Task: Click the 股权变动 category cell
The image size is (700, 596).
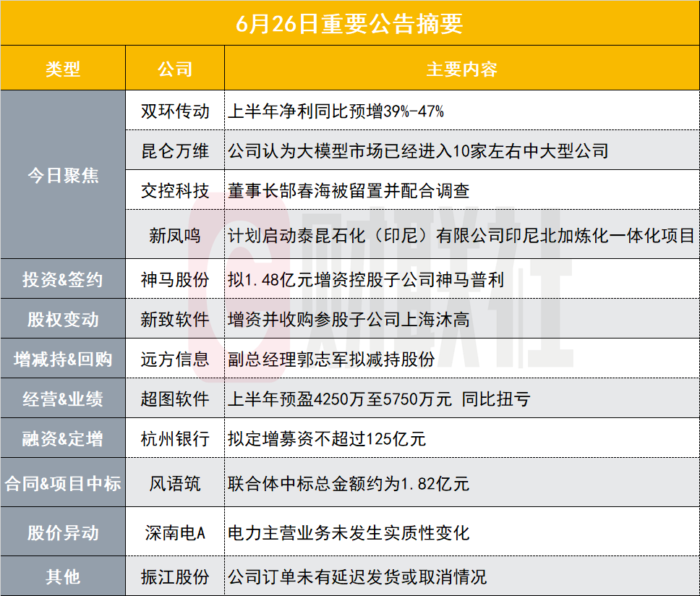Action: (x=63, y=319)
